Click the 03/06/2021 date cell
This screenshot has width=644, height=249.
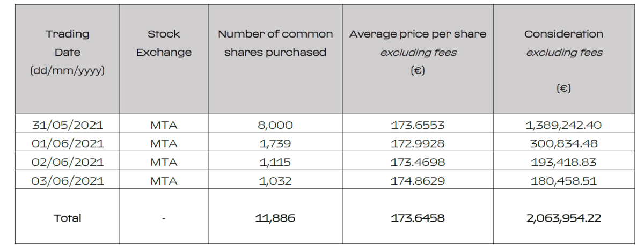[68, 181]
